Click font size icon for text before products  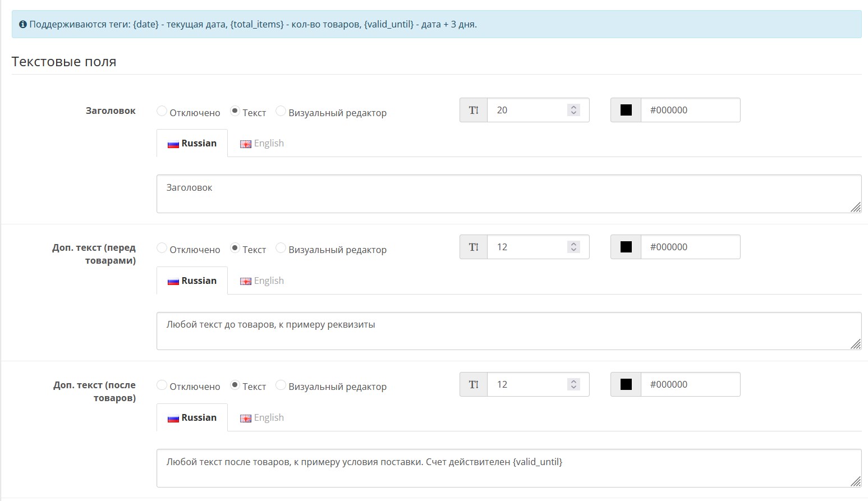pos(474,247)
